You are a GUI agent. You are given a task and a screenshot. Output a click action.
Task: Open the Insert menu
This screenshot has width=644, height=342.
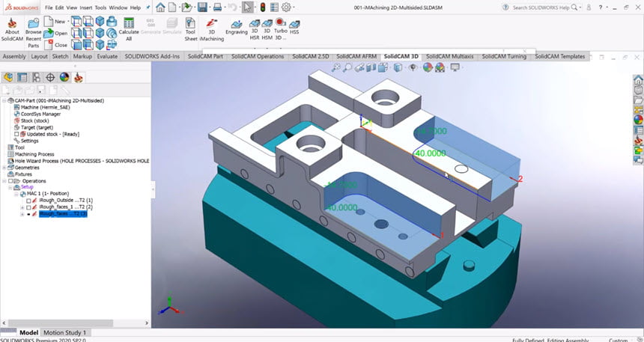(x=86, y=7)
